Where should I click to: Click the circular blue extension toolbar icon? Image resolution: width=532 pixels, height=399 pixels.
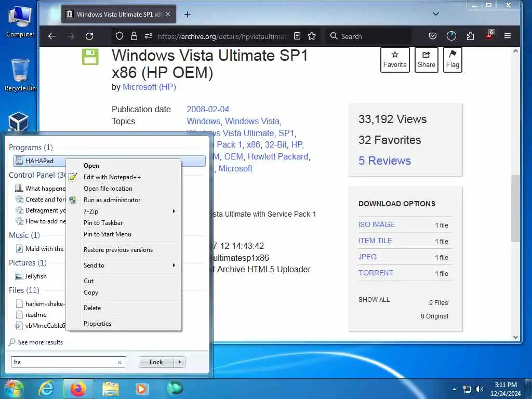tap(451, 36)
